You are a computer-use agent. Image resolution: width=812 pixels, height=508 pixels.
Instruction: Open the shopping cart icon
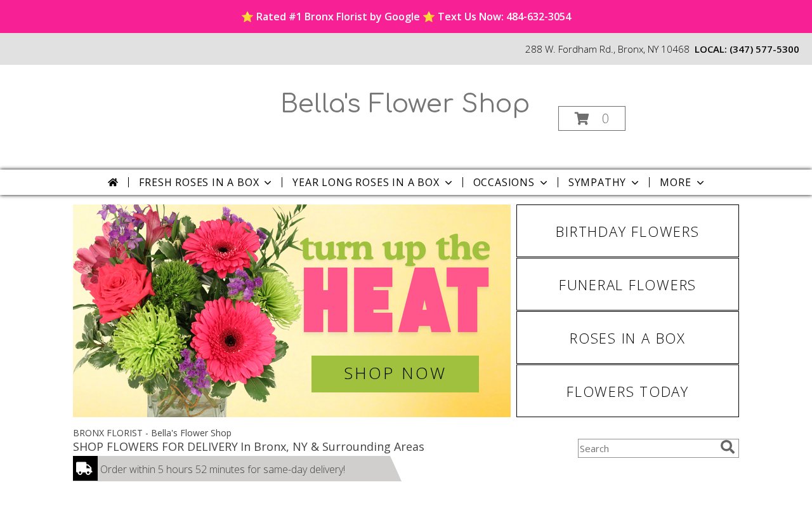[582, 119]
